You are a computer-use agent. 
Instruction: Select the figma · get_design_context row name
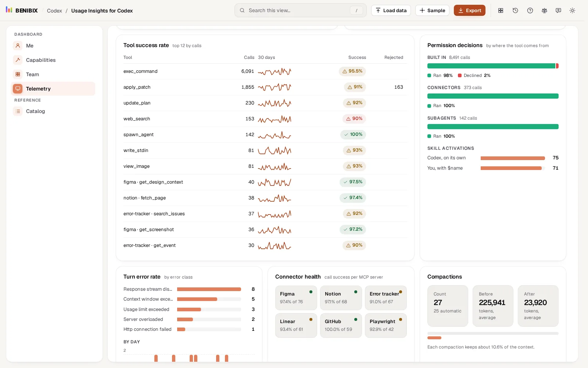point(153,182)
